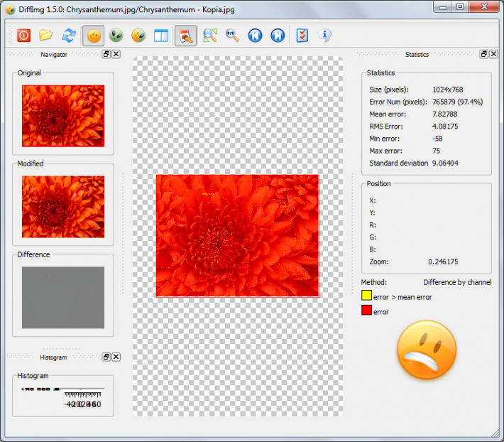Click the size value 1024x768
Screen dimensions: 504x442
coord(447,90)
